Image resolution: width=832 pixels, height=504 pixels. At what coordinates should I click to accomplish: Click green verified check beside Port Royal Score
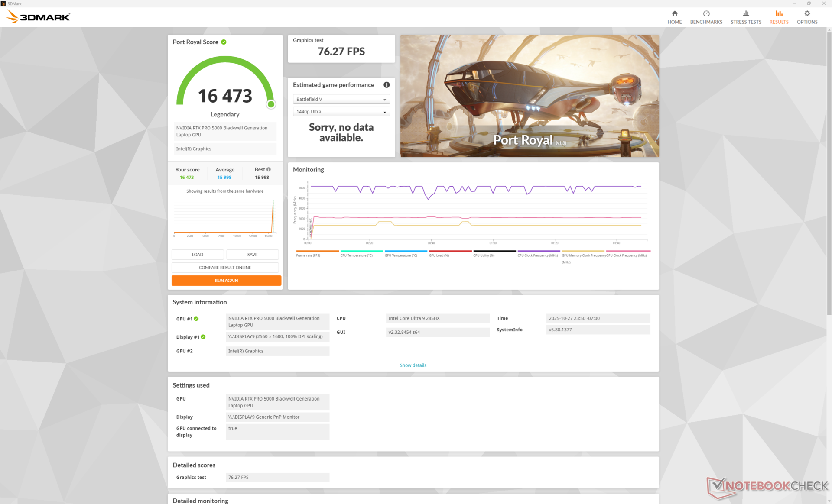pyautogui.click(x=224, y=42)
